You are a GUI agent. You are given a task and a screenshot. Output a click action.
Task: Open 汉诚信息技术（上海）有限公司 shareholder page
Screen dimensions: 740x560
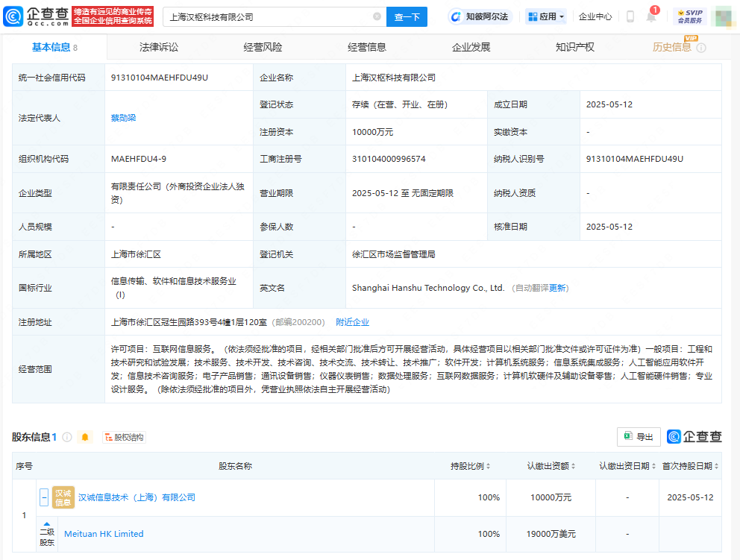pos(137,497)
